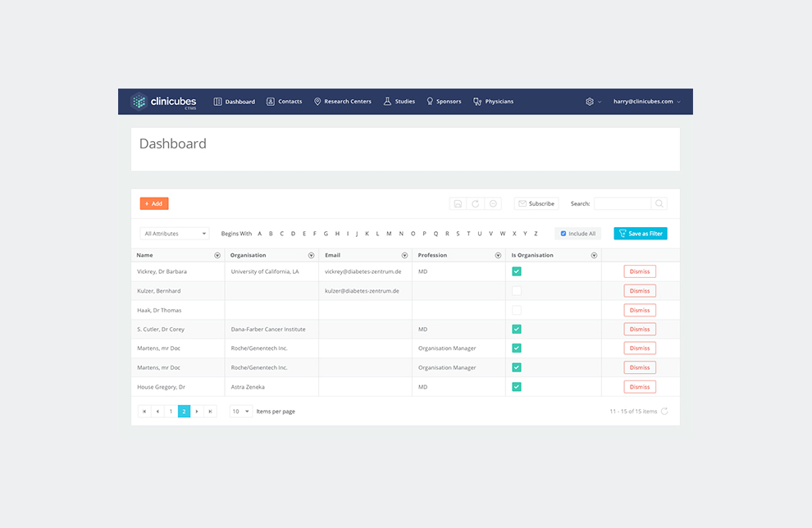Click the clinicubes logo

(164, 102)
